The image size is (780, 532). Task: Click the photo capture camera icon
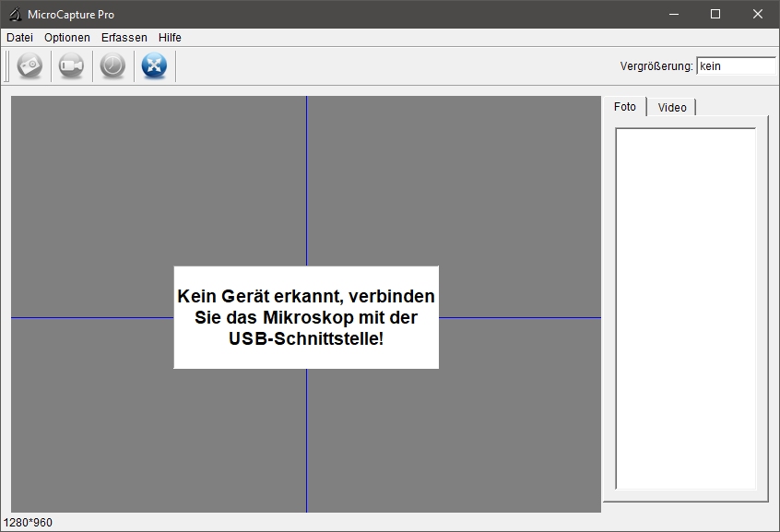pyautogui.click(x=30, y=65)
